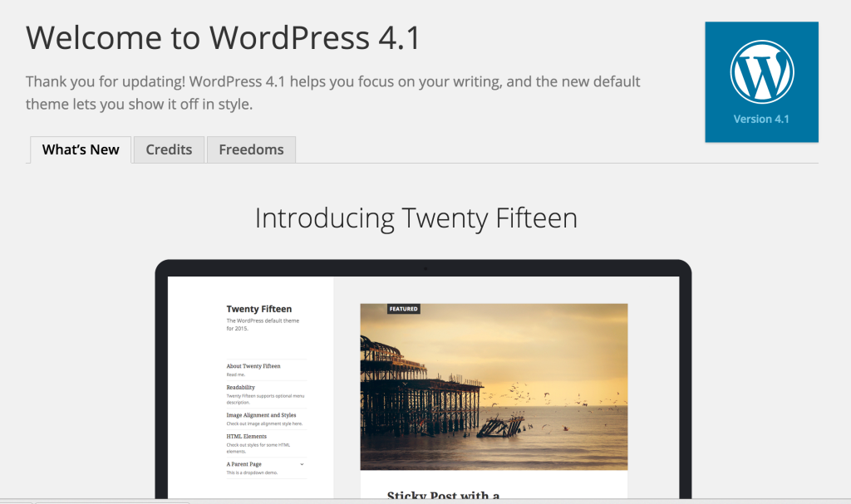Click "The WordPress default theme for 2015" tagline
851x504 pixels.
(263, 325)
